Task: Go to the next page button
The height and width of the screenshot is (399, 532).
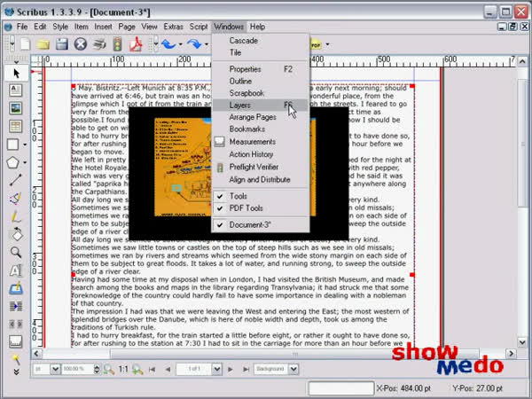Action: 231,369
